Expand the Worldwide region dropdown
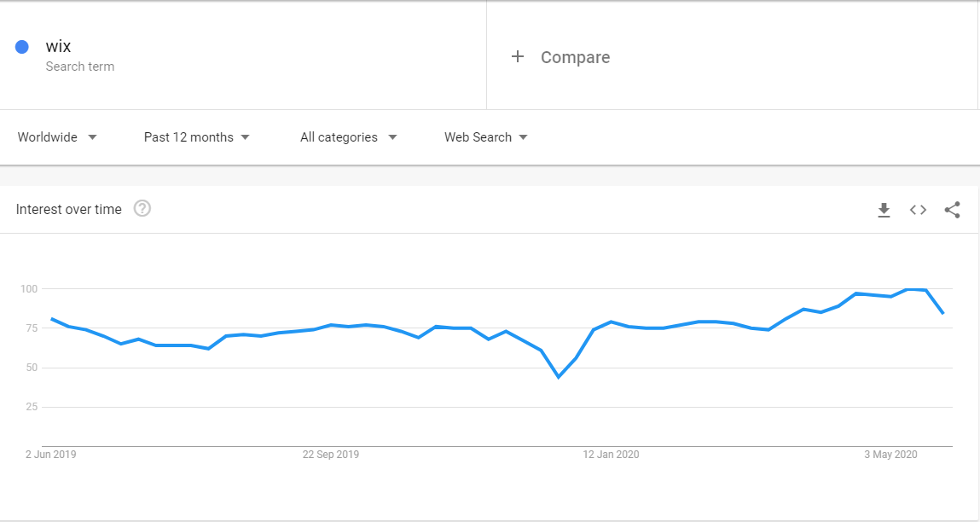The height and width of the screenshot is (522, 980). (x=57, y=137)
